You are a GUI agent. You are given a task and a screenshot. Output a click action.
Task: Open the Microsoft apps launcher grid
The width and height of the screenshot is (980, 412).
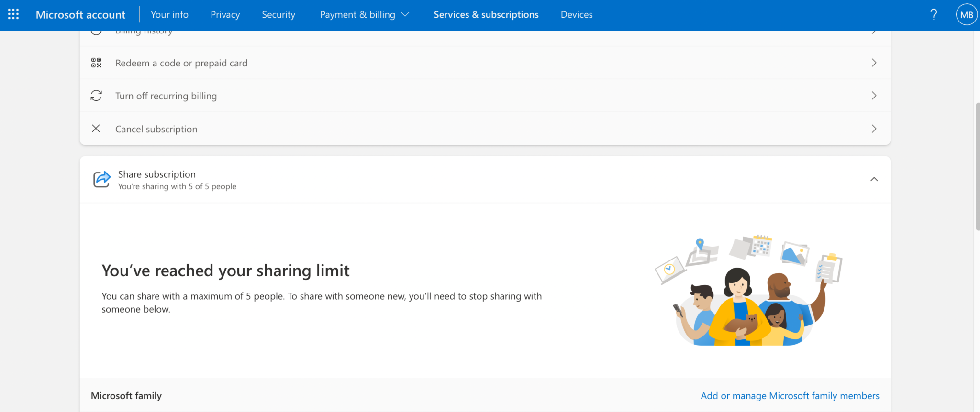(13, 14)
